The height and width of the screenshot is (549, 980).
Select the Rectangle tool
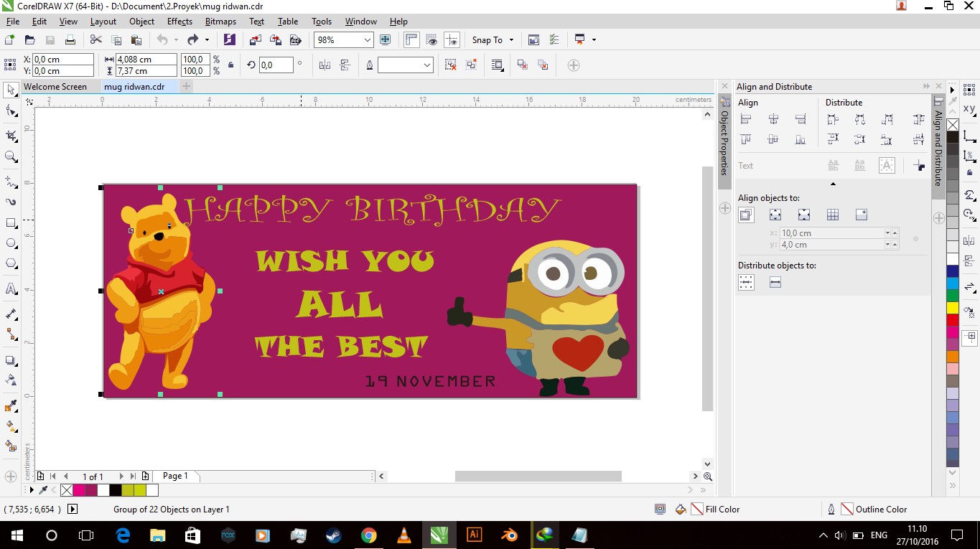pos(11,223)
